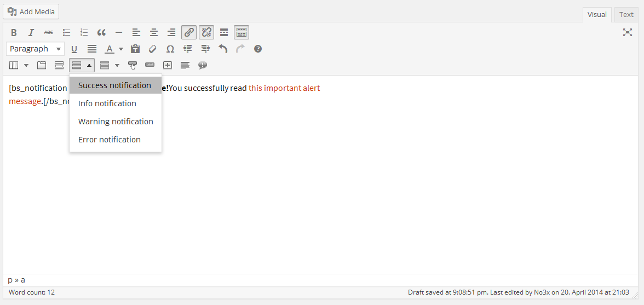Switch to the Text editor tab
Viewport: 644px width, 305px height.
pos(626,15)
